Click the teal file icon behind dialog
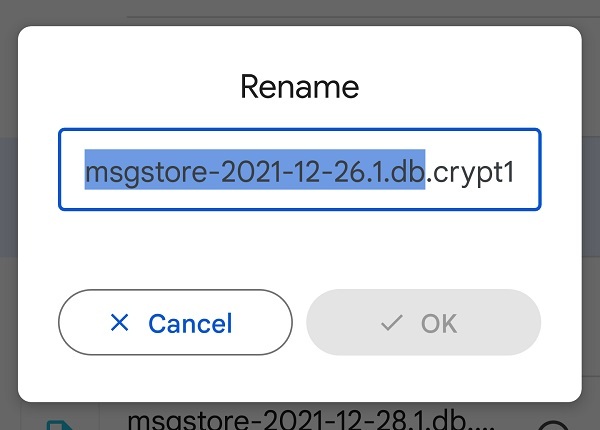Screen dimensions: 600x430 pyautogui.click(x=61, y=425)
